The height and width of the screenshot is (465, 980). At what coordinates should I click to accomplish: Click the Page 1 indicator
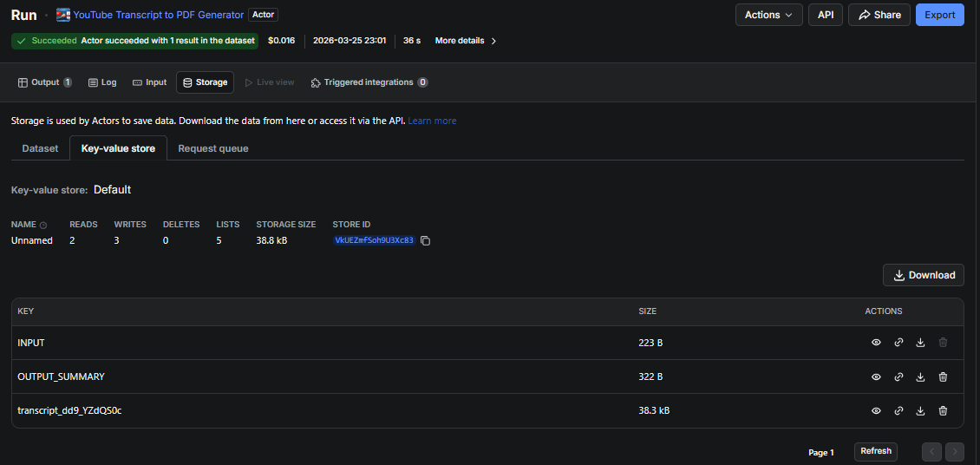coord(821,453)
